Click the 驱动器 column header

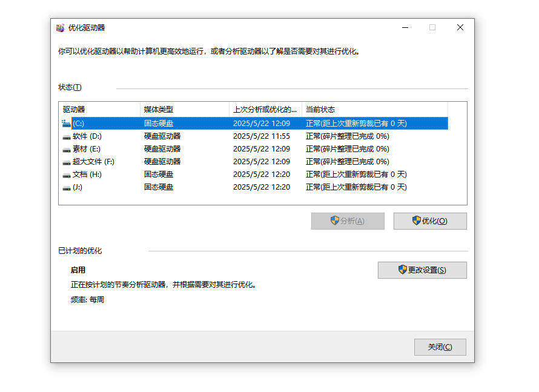click(x=99, y=109)
